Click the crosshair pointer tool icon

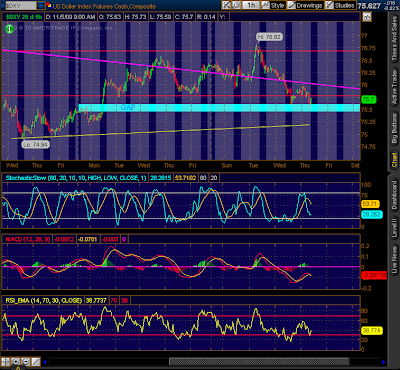(226, 5)
